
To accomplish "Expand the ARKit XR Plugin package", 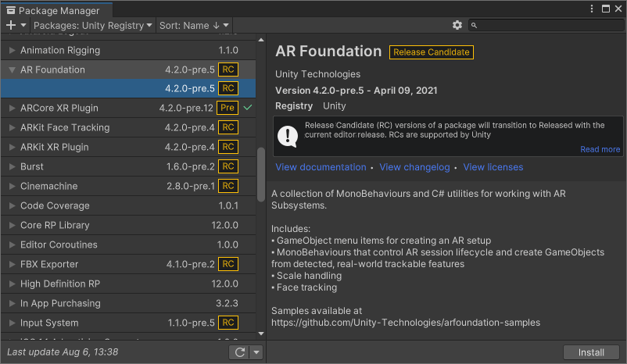I will point(12,148).
